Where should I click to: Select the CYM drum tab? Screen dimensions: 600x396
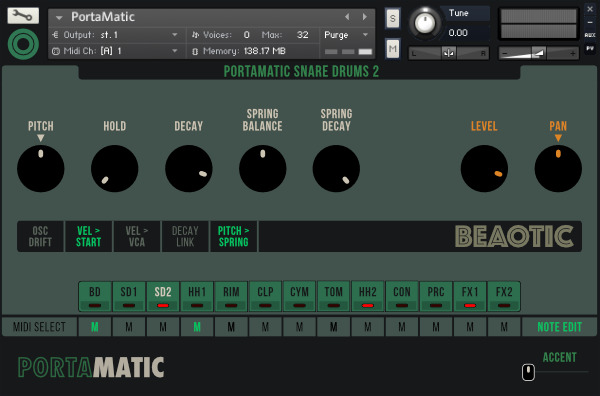(299, 296)
